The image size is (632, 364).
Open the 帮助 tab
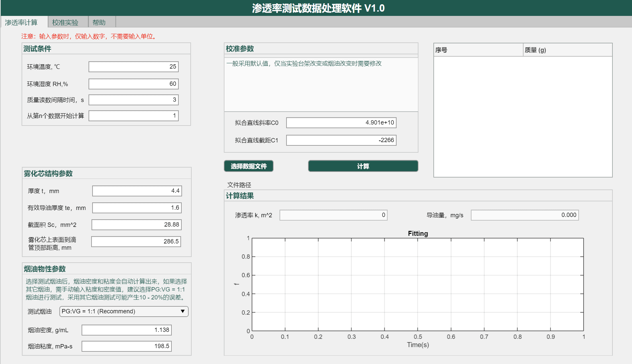[101, 22]
